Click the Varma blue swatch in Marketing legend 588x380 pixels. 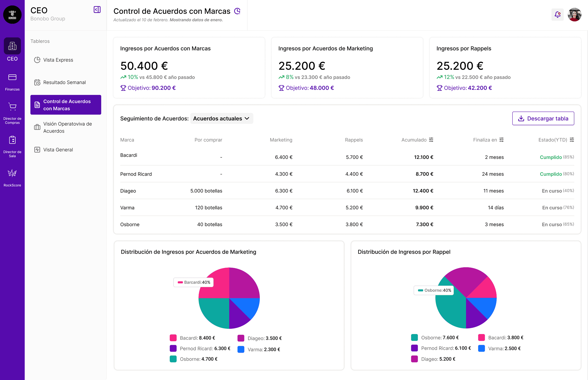coord(241,349)
